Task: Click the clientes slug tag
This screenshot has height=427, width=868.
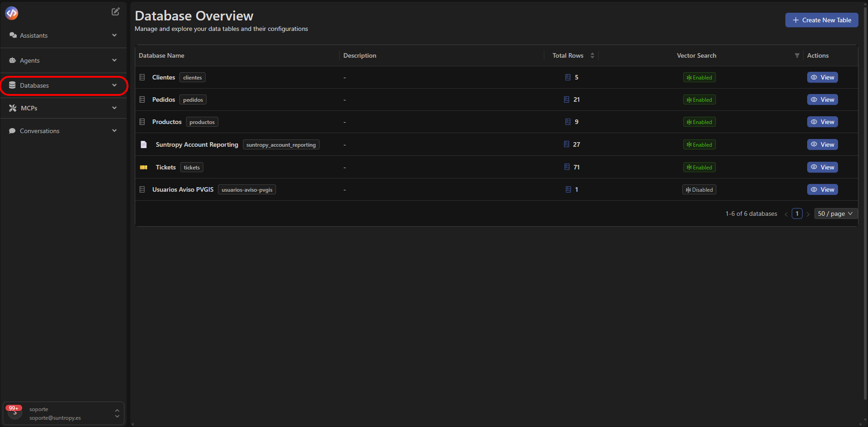Action: coord(192,78)
